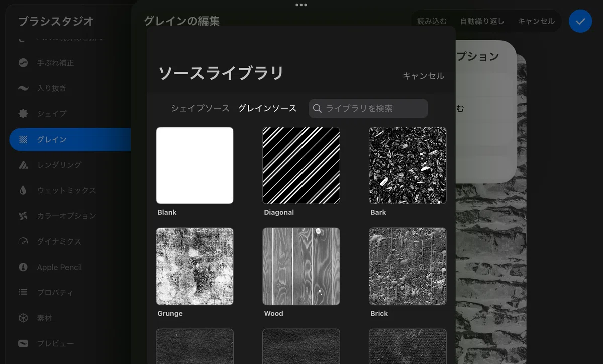Click the ソースライブラリ title text
Screen dimensions: 603x364
pyautogui.click(x=221, y=74)
